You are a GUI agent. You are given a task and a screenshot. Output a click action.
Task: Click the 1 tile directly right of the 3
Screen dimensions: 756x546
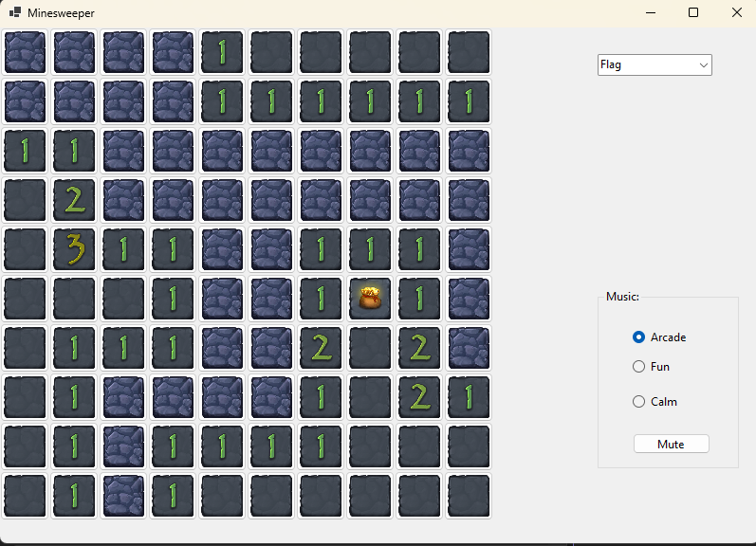[x=123, y=249]
